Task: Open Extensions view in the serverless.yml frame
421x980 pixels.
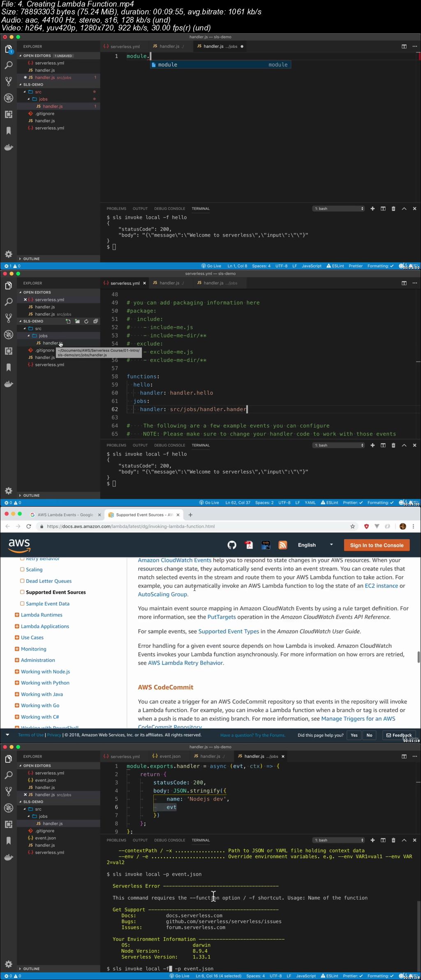Action: [x=8, y=351]
